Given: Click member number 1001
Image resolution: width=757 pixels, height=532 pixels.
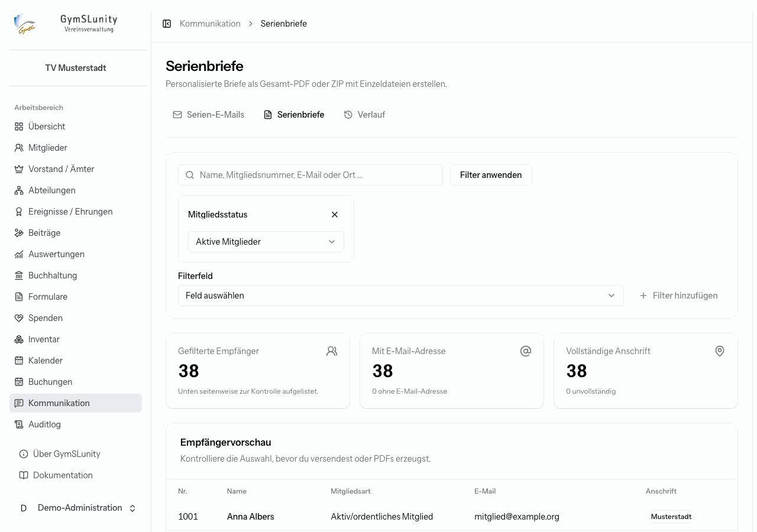Looking at the screenshot, I should [188, 517].
